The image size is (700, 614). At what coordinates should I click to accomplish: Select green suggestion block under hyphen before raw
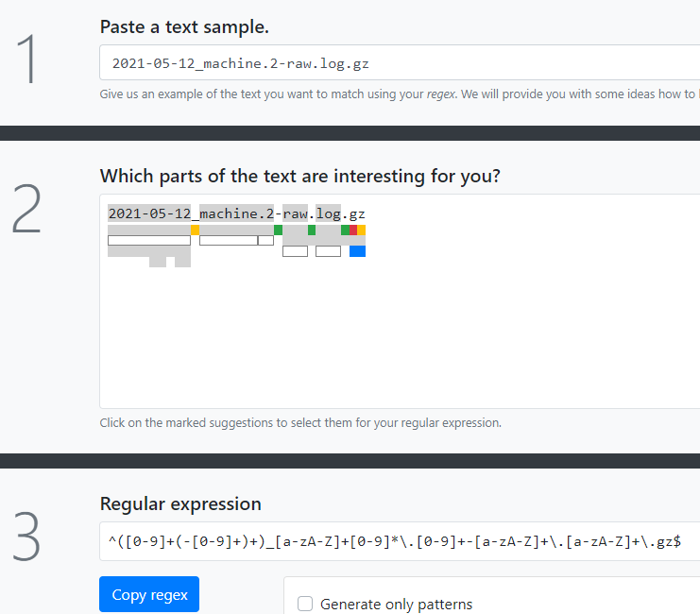point(278,230)
